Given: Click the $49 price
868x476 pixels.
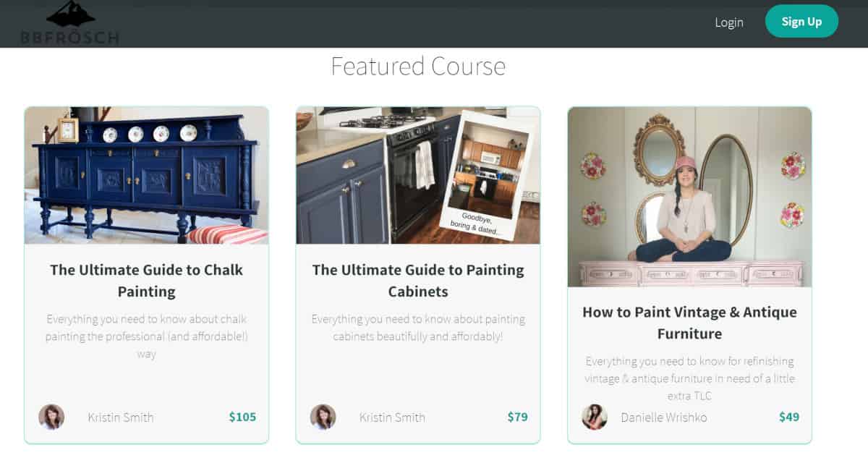Looking at the screenshot, I should coord(789,417).
